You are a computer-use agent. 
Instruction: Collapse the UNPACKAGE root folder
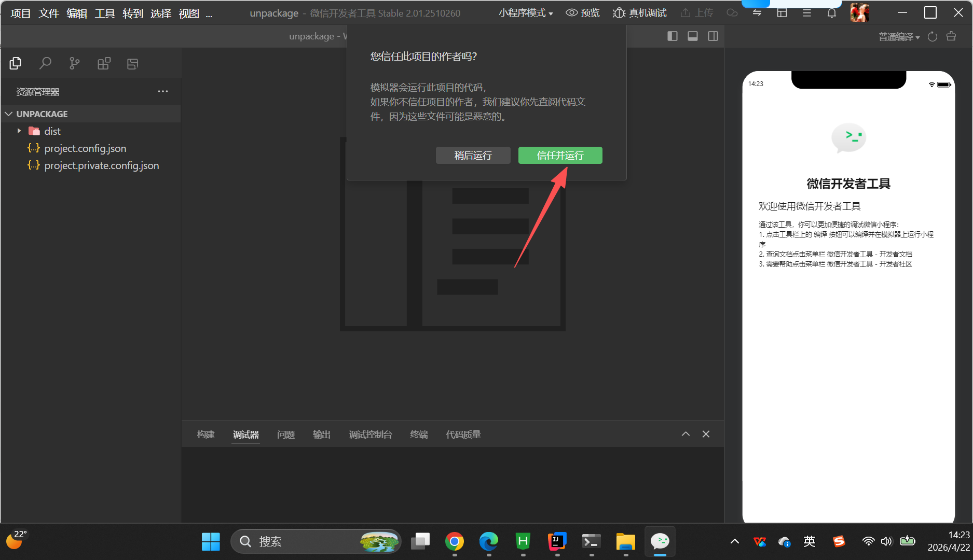(9, 114)
